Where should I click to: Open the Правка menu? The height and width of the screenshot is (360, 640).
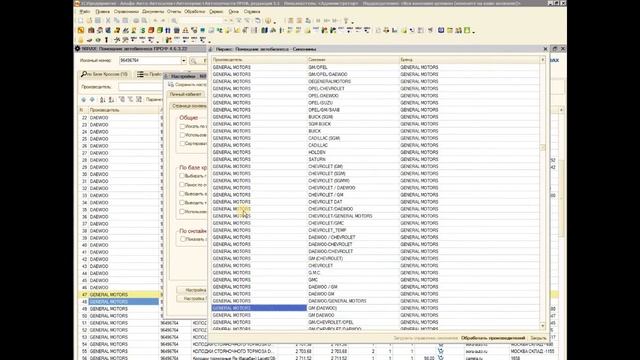click(x=102, y=12)
